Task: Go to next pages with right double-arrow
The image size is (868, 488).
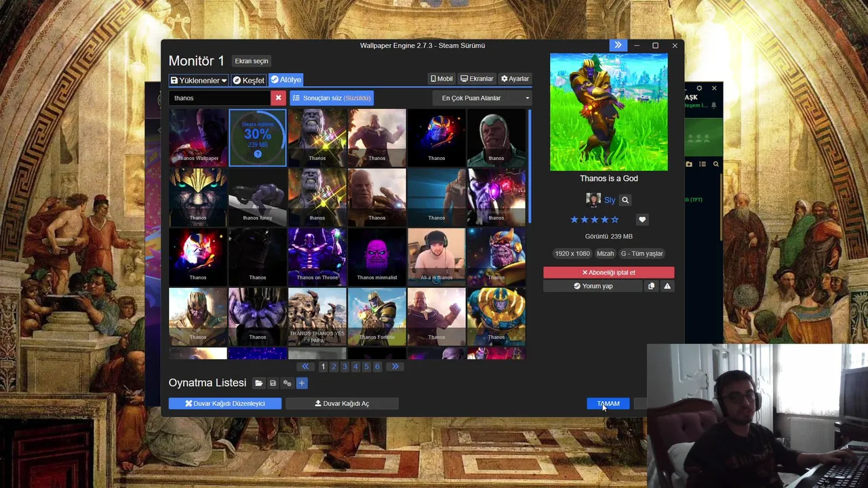Action: coord(395,367)
